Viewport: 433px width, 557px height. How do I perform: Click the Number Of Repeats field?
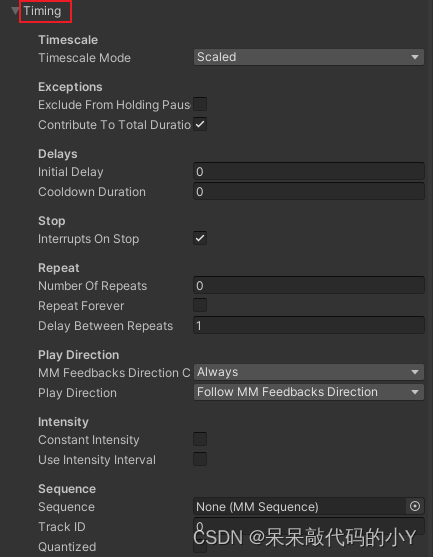(x=309, y=285)
